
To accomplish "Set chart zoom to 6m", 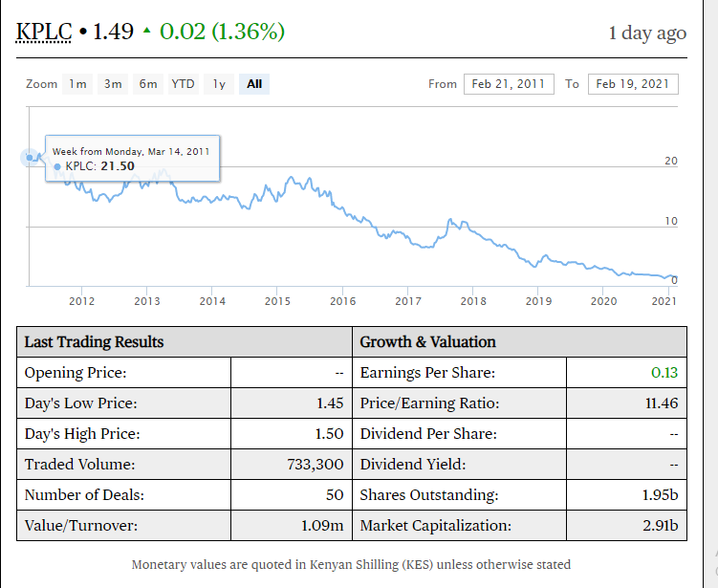I will click(148, 84).
